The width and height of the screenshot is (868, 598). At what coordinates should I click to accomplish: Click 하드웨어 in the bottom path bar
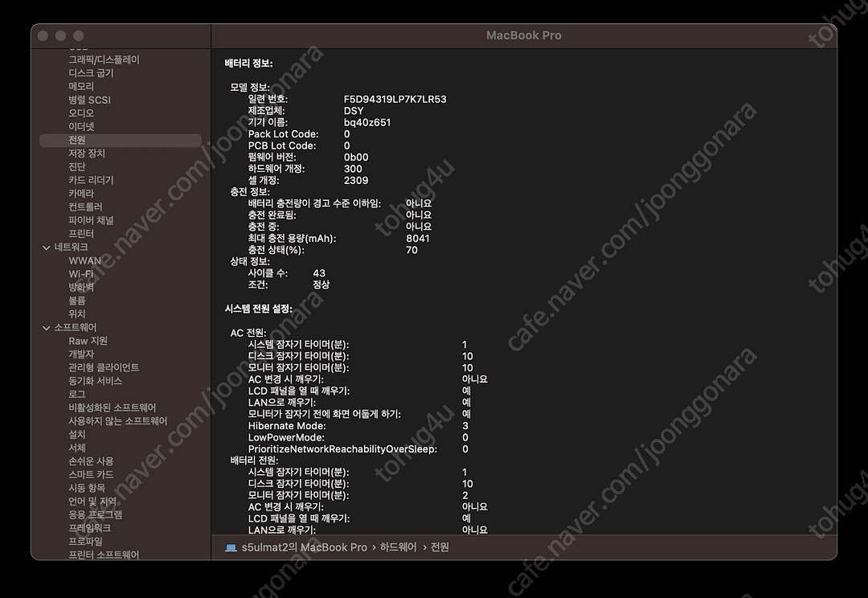pyautogui.click(x=399, y=547)
